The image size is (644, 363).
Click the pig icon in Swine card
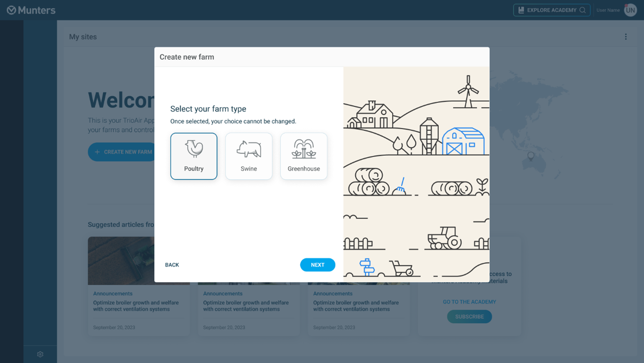point(249,149)
